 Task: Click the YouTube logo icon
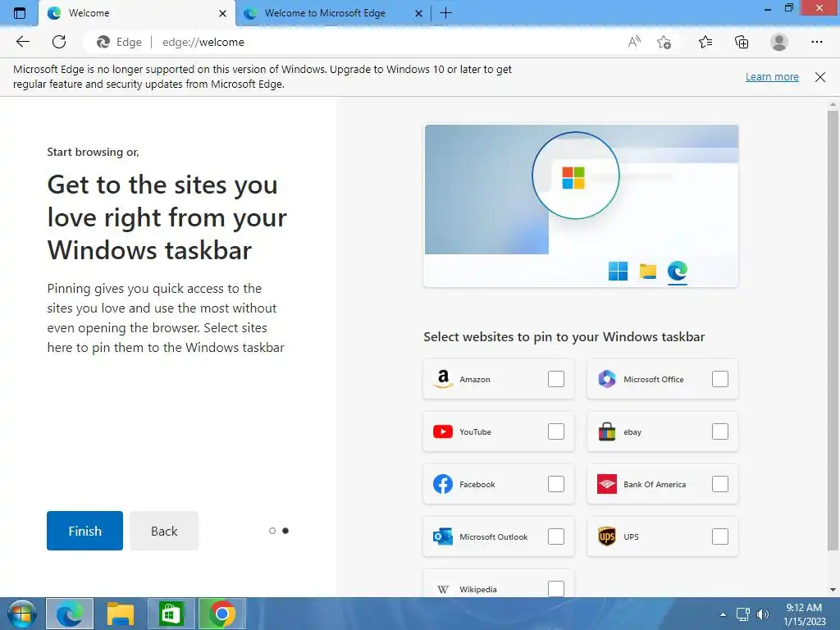tap(443, 431)
